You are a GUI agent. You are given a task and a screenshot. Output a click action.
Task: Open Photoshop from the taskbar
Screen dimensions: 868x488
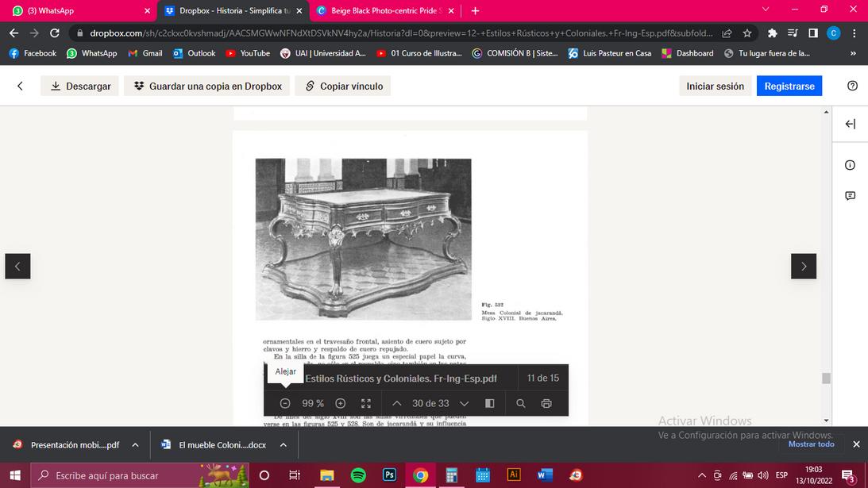(x=389, y=475)
